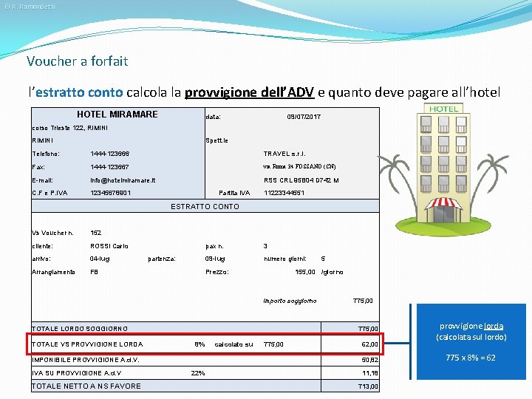
Task: Select the IVA percentage 22%
Action: coord(198,373)
